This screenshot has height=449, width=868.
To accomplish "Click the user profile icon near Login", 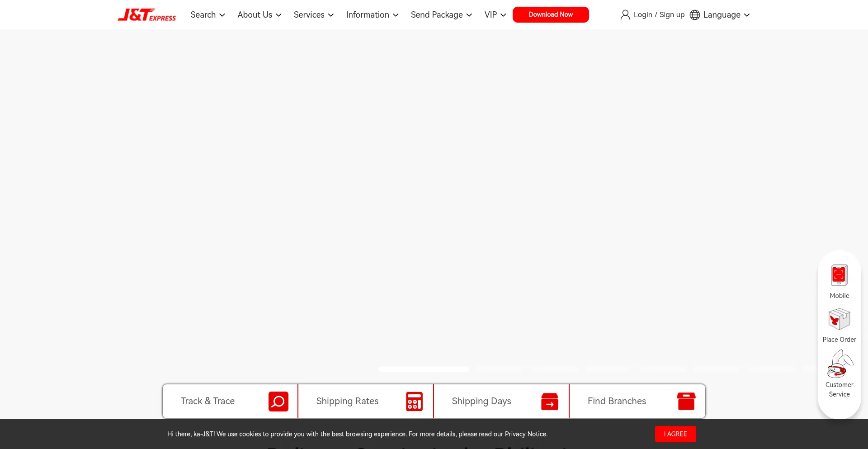I will tap(625, 15).
